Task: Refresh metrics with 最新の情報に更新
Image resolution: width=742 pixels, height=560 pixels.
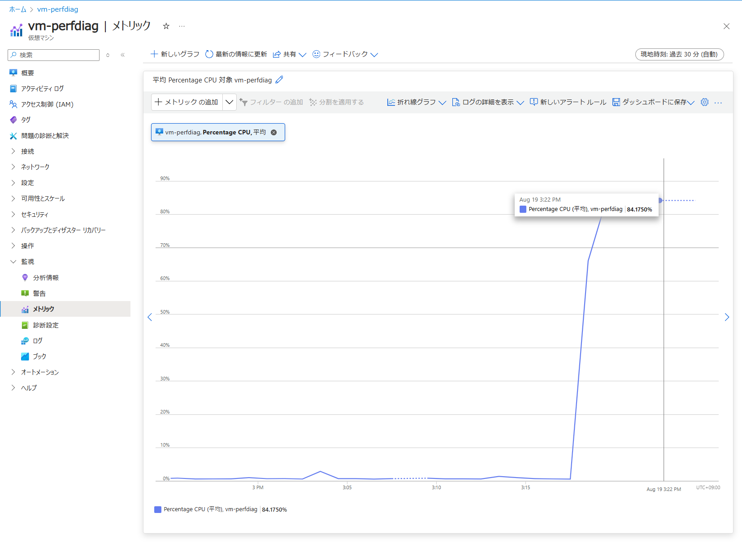Action: [236, 54]
